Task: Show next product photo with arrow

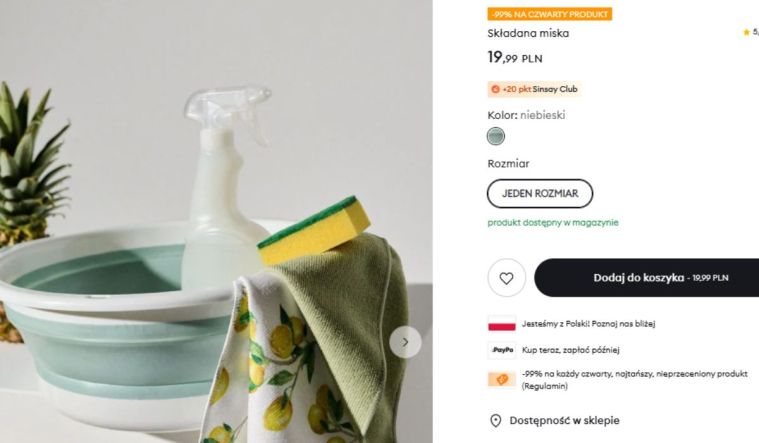Action: [405, 342]
